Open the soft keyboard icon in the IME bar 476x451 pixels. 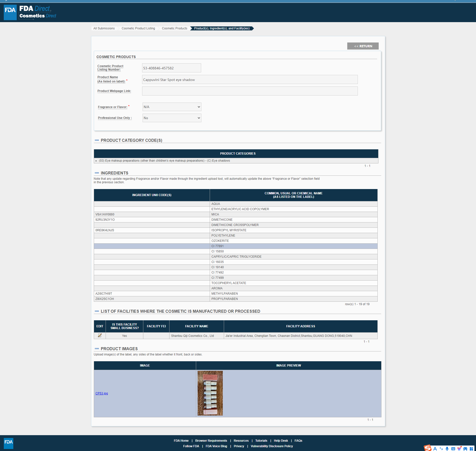coord(453,449)
